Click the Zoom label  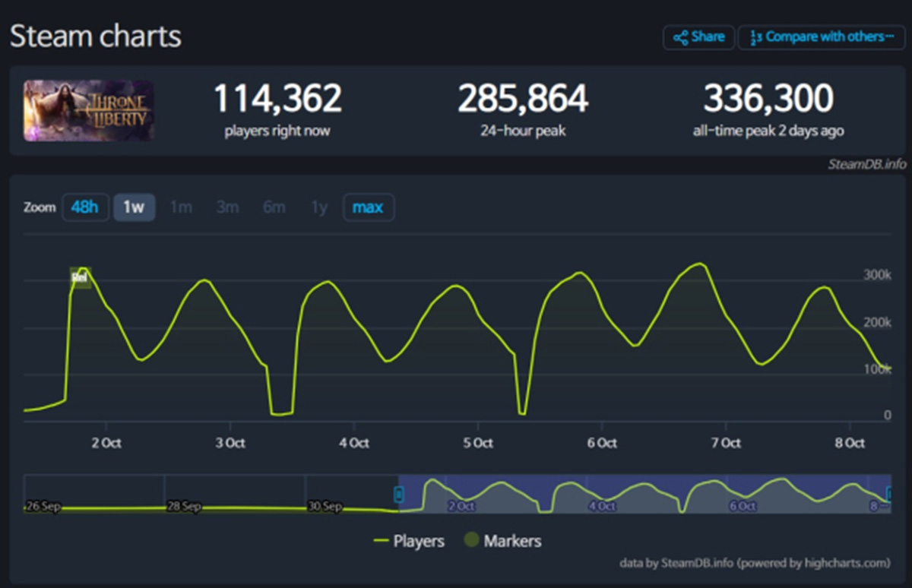[40, 207]
